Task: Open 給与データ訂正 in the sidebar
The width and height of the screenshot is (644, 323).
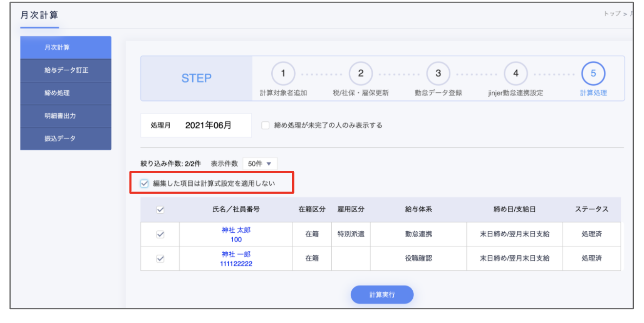Action: click(x=66, y=70)
